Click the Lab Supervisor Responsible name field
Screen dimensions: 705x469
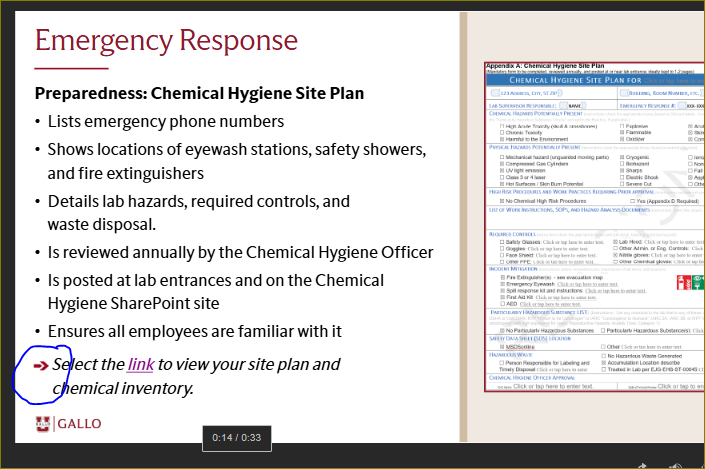(574, 105)
